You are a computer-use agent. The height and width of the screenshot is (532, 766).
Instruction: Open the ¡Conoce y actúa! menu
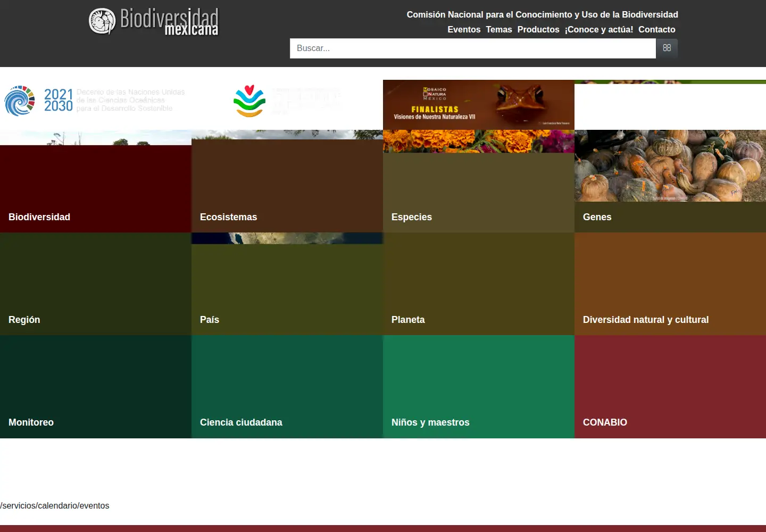599,30
